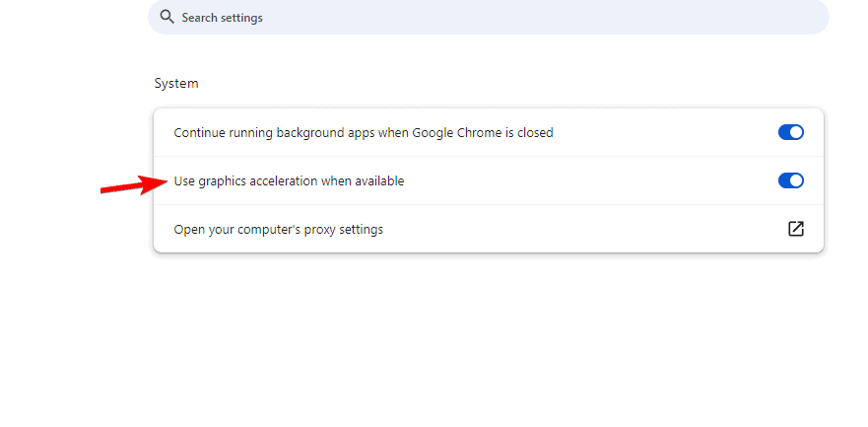The image size is (868, 427).
Task: Switch off background apps when Chrome is closed
Action: pos(791,132)
